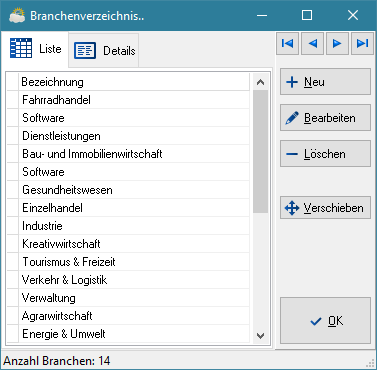Switch to the Liste tab
The image size is (377, 370).
click(x=35, y=49)
